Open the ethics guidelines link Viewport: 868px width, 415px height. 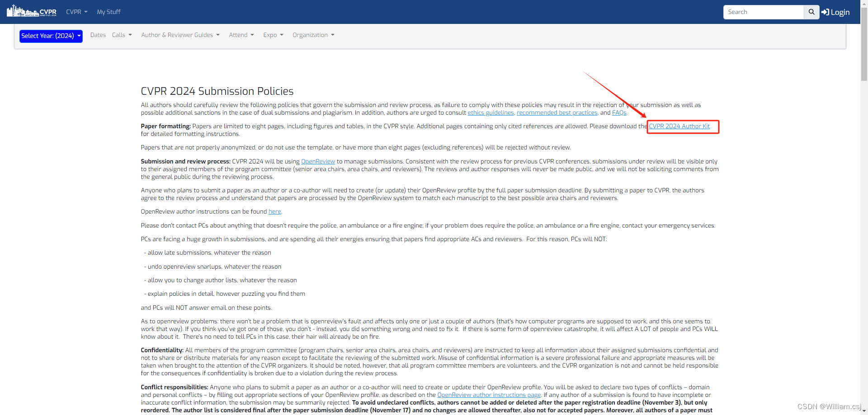point(491,113)
